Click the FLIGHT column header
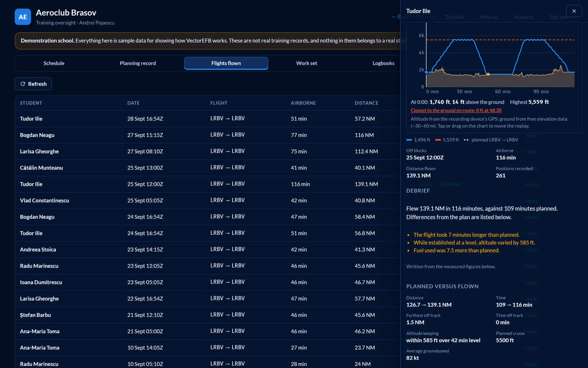Image resolution: width=588 pixels, height=368 pixels. coord(219,103)
